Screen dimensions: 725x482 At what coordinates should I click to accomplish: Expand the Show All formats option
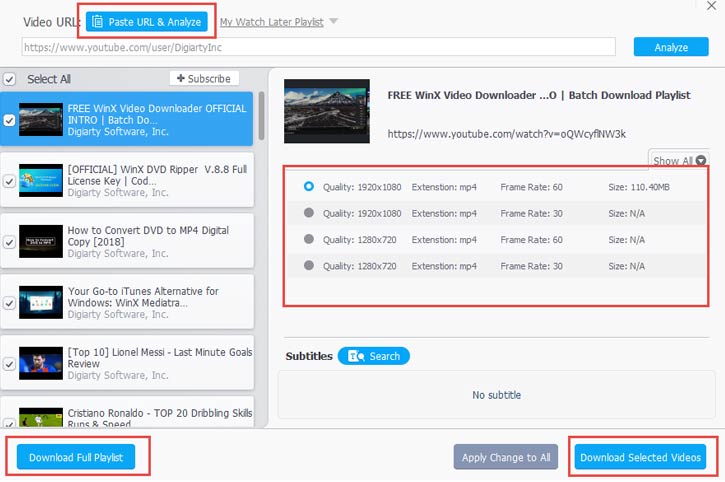(679, 161)
